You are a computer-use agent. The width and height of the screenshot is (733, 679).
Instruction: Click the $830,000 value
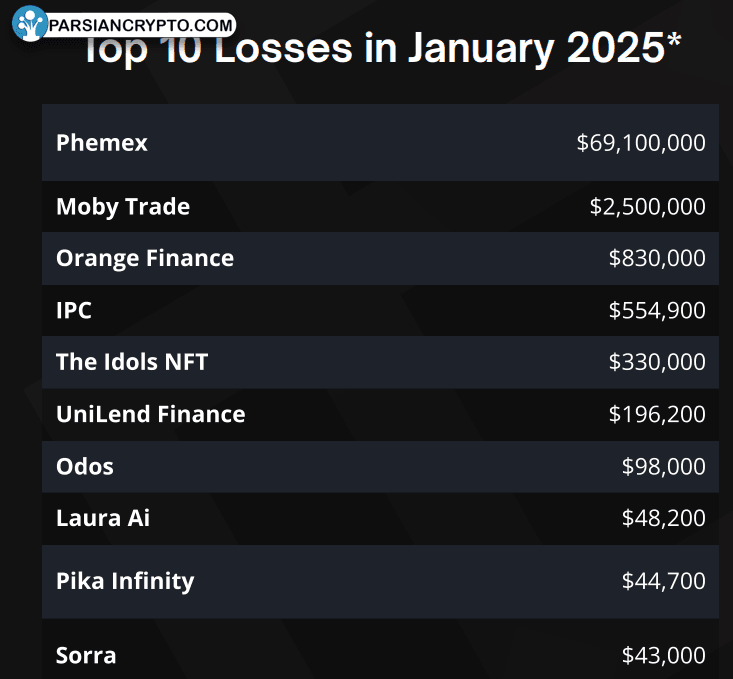[x=657, y=258]
